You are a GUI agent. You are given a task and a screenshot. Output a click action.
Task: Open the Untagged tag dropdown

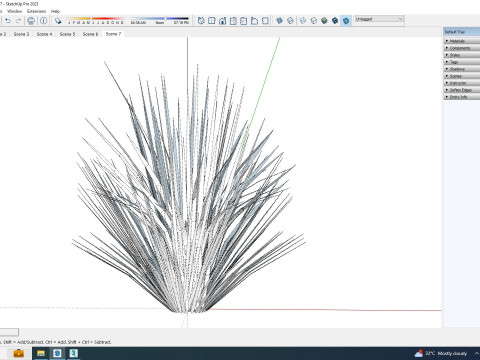379,19
